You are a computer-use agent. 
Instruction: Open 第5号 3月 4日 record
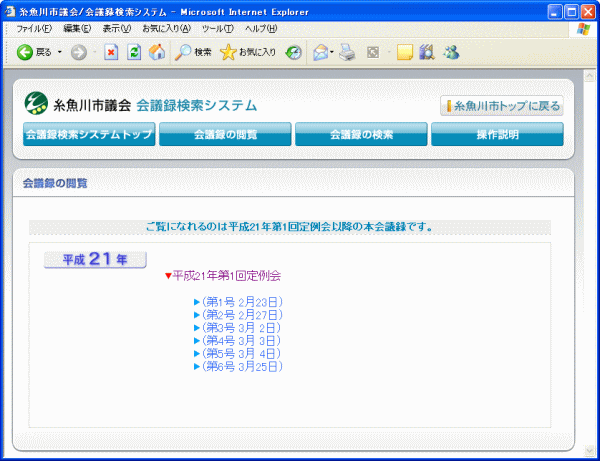point(238,353)
